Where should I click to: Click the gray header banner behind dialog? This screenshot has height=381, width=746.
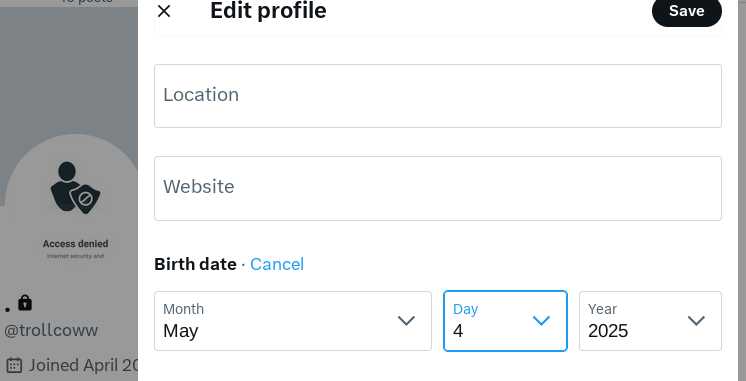tap(69, 71)
